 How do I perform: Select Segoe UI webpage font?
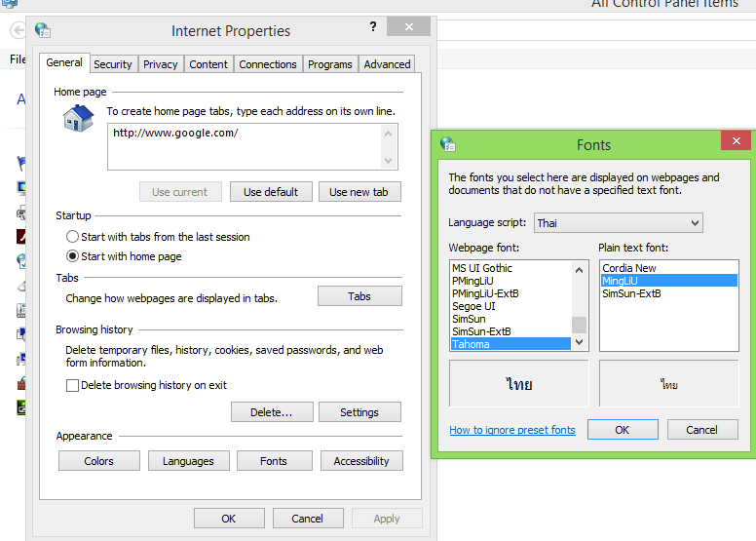pyautogui.click(x=510, y=306)
